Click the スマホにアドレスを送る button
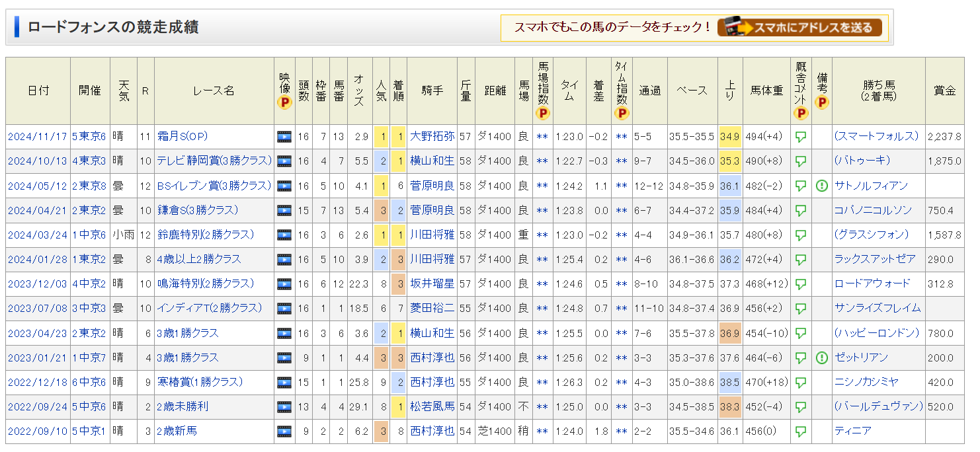Viewport: 980px width, 452px height. [x=799, y=27]
